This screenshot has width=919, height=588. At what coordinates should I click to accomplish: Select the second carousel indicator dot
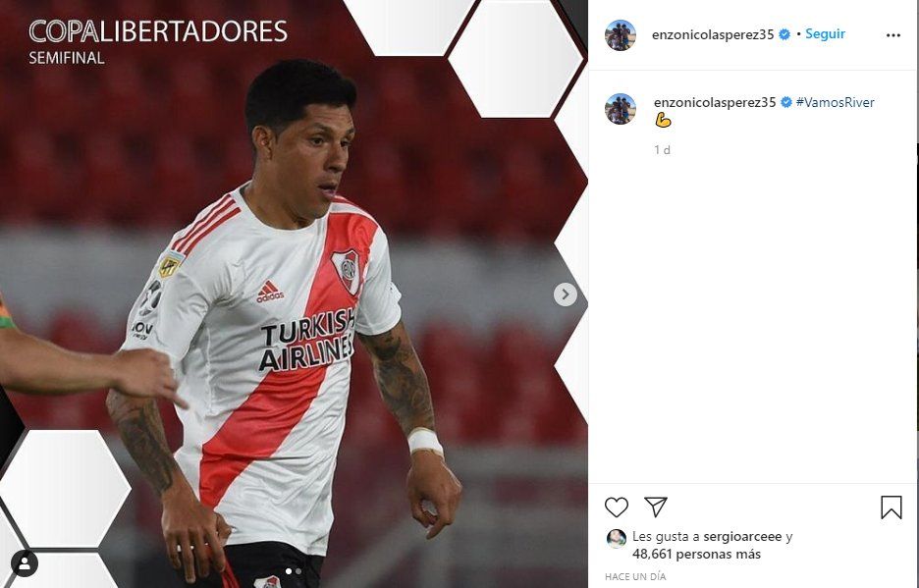pyautogui.click(x=298, y=571)
